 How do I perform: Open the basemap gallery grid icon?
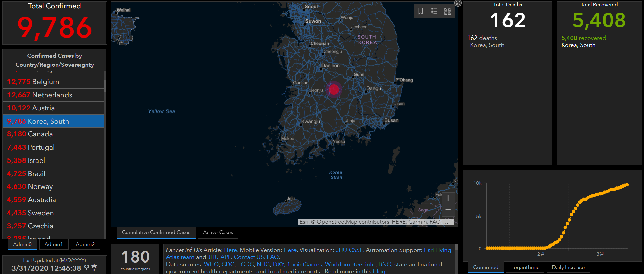tap(448, 11)
